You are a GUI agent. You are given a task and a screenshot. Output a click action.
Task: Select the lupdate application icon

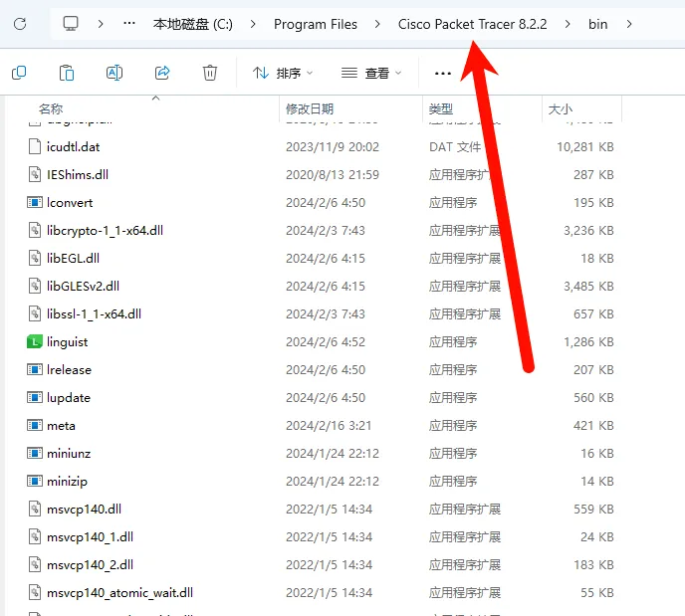35,398
